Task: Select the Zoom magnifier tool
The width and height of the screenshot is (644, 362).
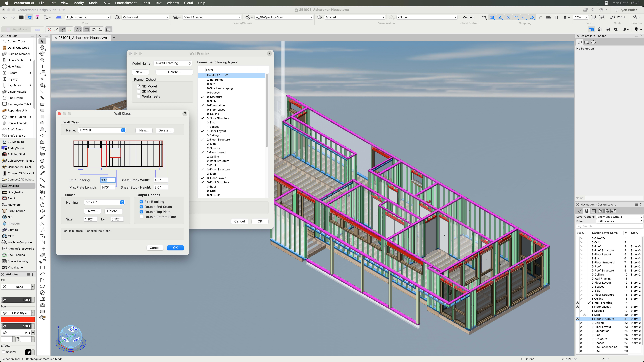Action: (x=42, y=60)
